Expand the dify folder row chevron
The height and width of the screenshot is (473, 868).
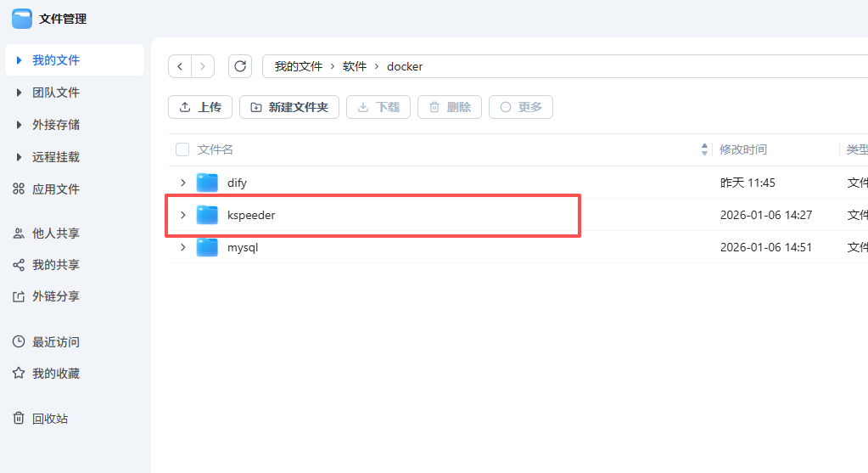click(x=182, y=183)
